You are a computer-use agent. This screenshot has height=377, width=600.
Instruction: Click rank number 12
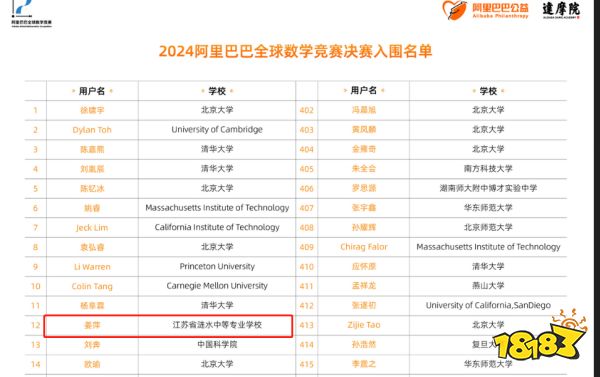point(36,325)
